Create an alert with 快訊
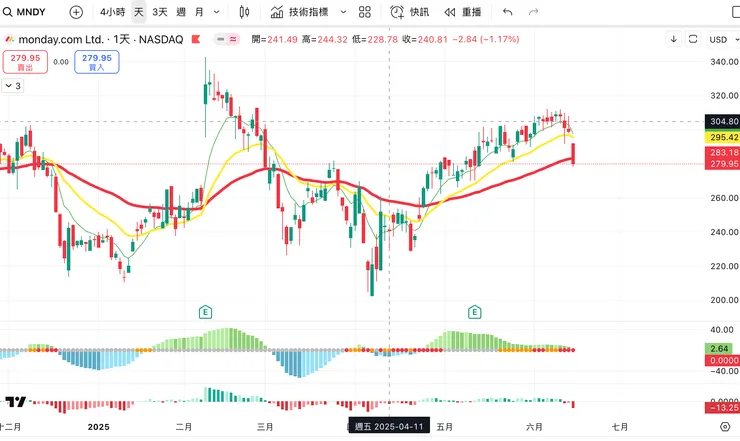Image resolution: width=740 pixels, height=441 pixels. point(410,12)
